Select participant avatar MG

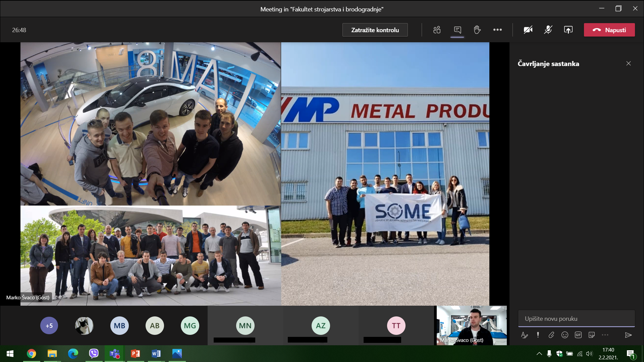pyautogui.click(x=190, y=325)
